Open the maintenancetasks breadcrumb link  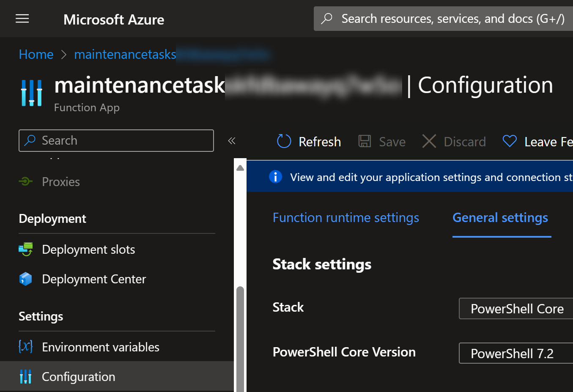tap(125, 54)
